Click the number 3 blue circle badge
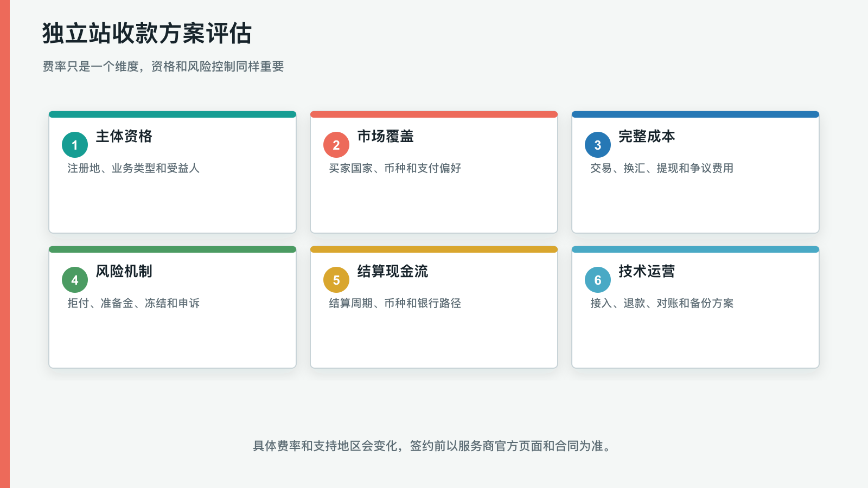This screenshot has width=868, height=488. pyautogui.click(x=598, y=145)
